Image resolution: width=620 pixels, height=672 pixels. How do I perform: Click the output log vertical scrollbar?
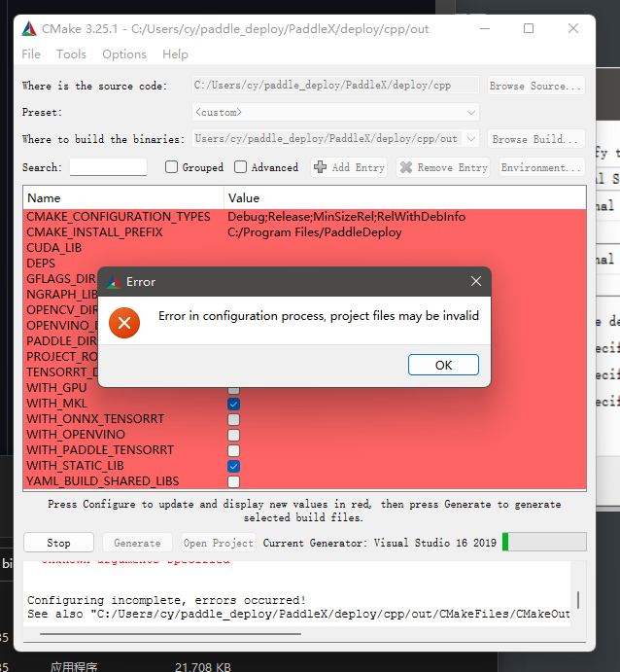point(578,600)
